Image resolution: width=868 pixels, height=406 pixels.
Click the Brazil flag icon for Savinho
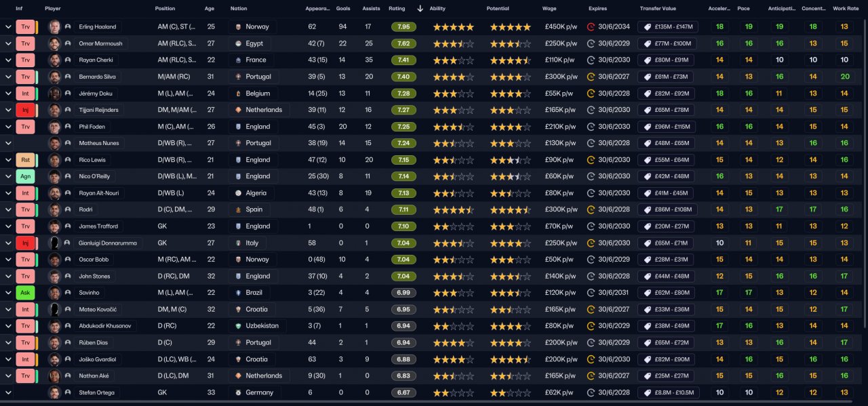click(x=238, y=293)
